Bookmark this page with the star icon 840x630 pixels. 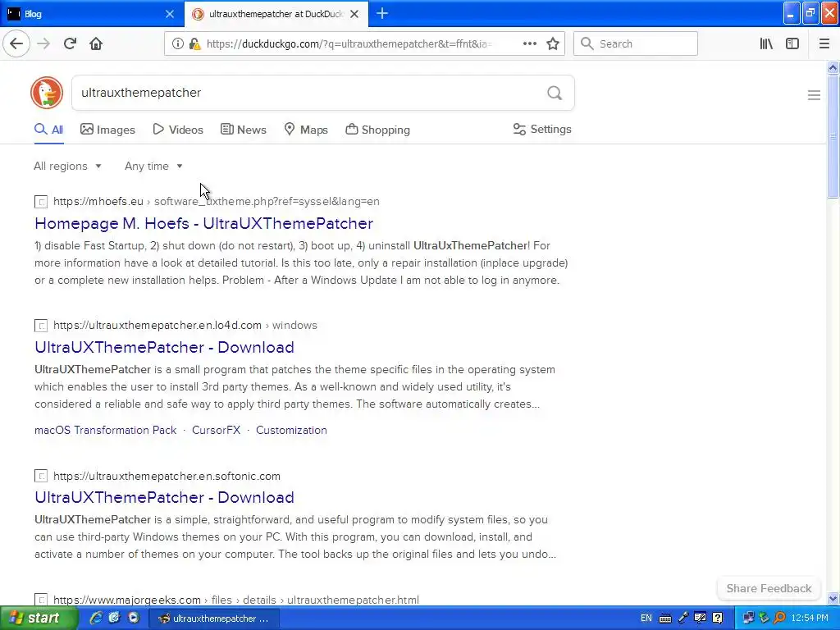[553, 43]
